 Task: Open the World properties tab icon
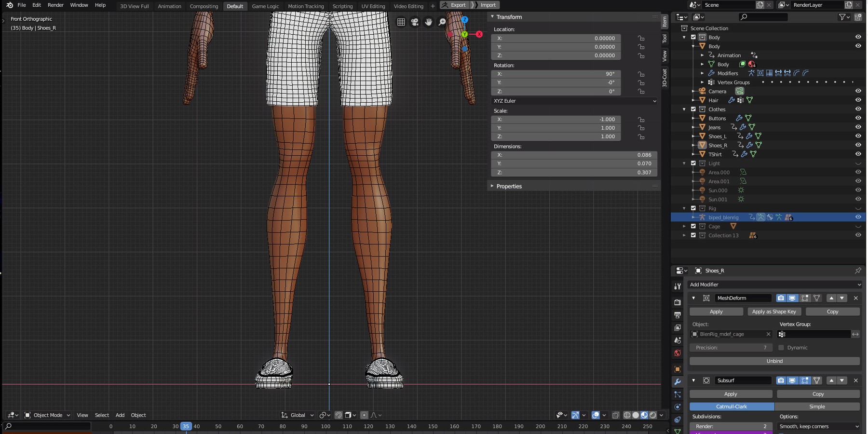[x=678, y=353]
